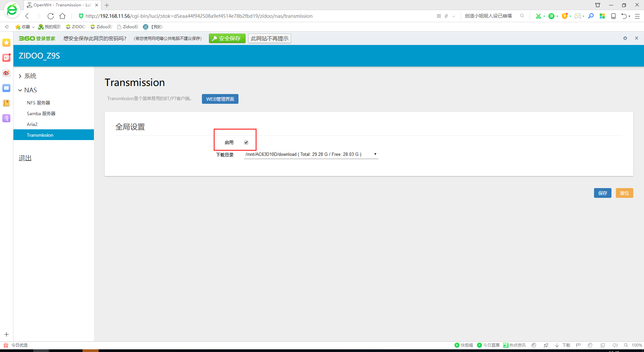The width and height of the screenshot is (644, 352).
Task: Open the mail icon in the left sidebar
Action: pyautogui.click(x=6, y=88)
